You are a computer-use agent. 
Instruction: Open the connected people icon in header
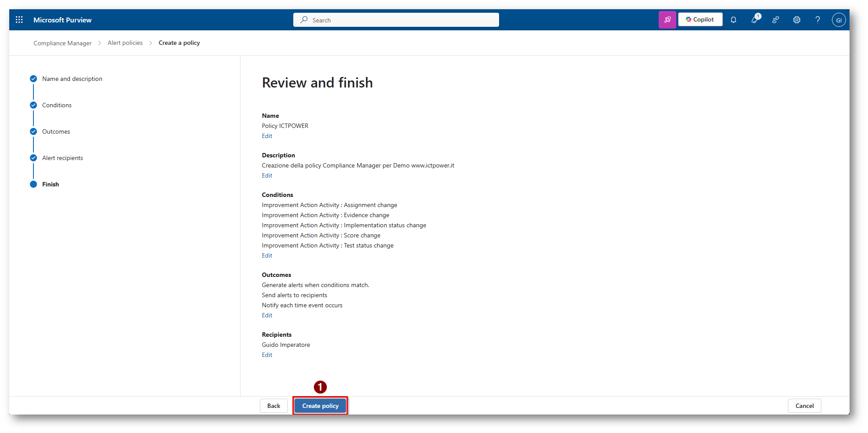tap(776, 20)
